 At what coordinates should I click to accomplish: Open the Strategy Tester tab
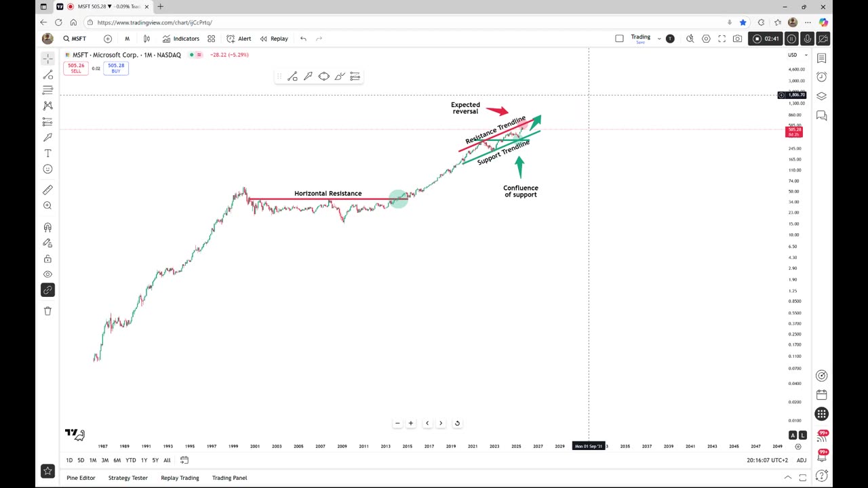(128, 478)
